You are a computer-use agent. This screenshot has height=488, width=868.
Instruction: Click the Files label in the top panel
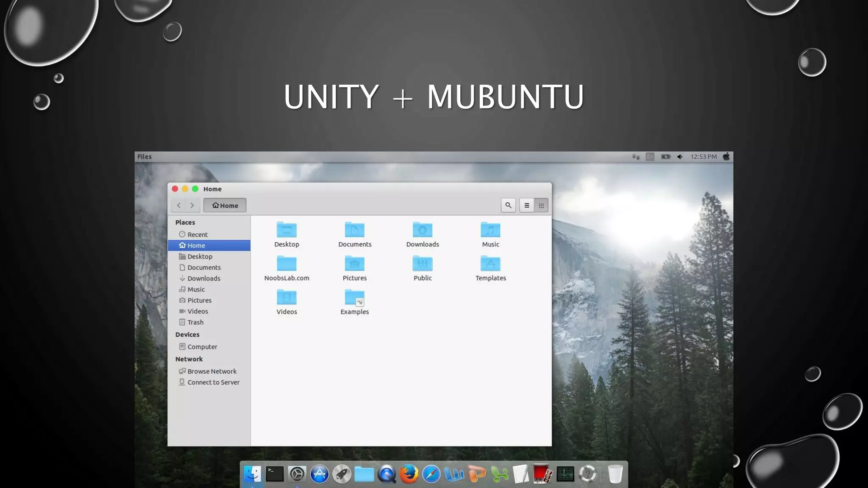pos(145,157)
